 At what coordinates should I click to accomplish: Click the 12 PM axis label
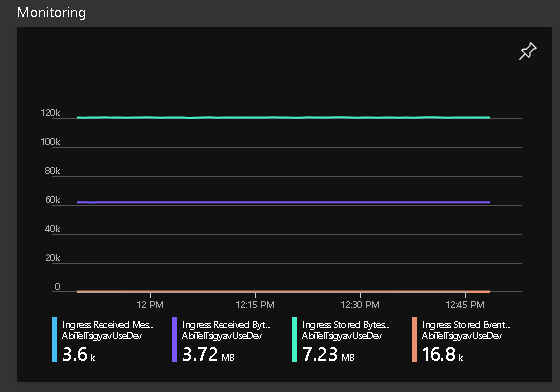coord(150,305)
